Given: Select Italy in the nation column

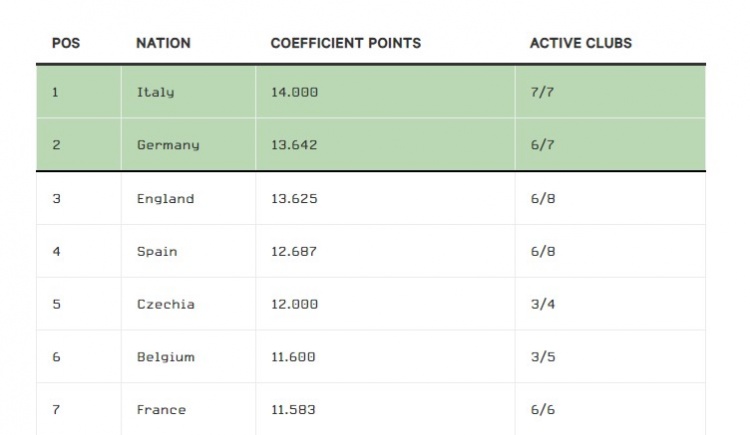Looking at the screenshot, I should click(155, 92).
